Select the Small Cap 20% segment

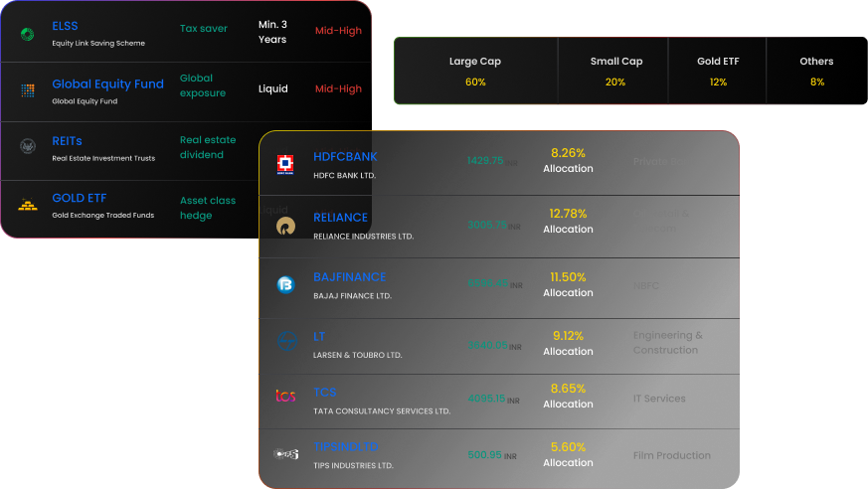[x=613, y=71]
